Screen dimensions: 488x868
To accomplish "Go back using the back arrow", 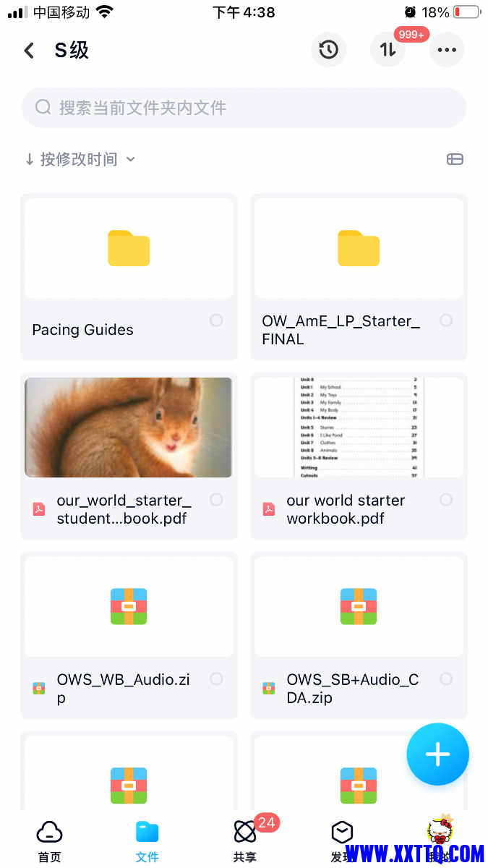I will coord(29,51).
